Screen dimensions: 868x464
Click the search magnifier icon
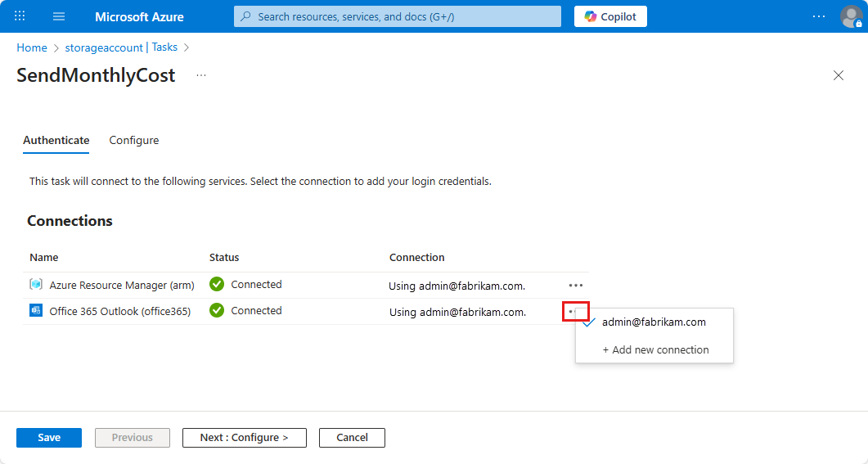click(245, 16)
